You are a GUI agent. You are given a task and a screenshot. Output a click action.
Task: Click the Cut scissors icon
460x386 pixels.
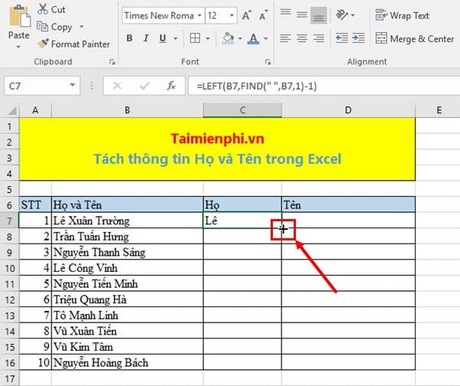43,9
